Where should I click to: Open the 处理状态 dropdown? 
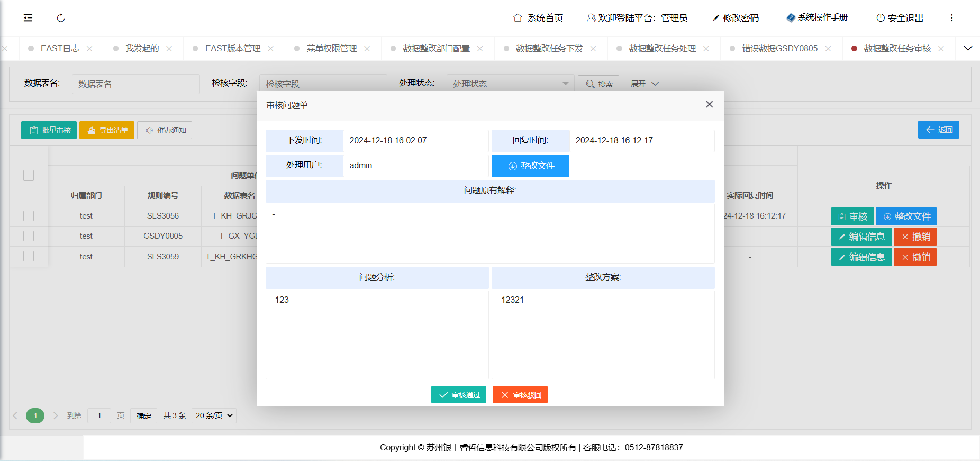[x=510, y=84]
